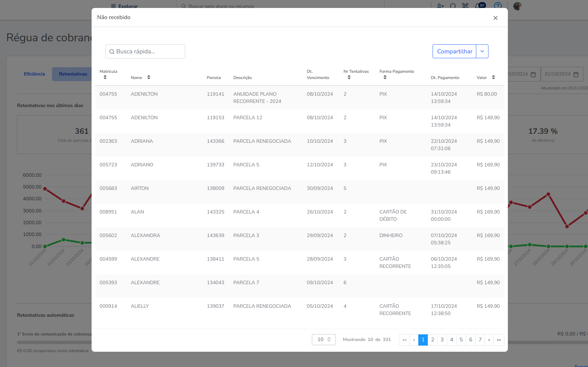Open the 31/10/2024 end date picker
This screenshot has width=588, height=367.
pos(562,74)
